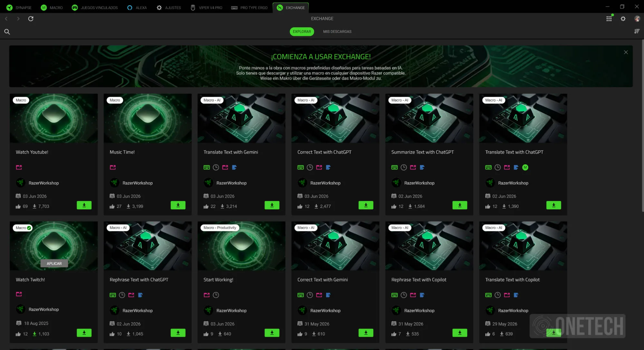This screenshot has width=644, height=350.
Task: Download Correct Text with Gemini macro
Action: [366, 333]
